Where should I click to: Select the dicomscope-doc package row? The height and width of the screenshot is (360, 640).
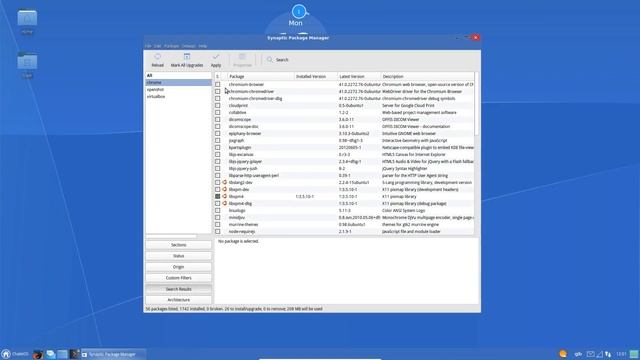coord(344,127)
